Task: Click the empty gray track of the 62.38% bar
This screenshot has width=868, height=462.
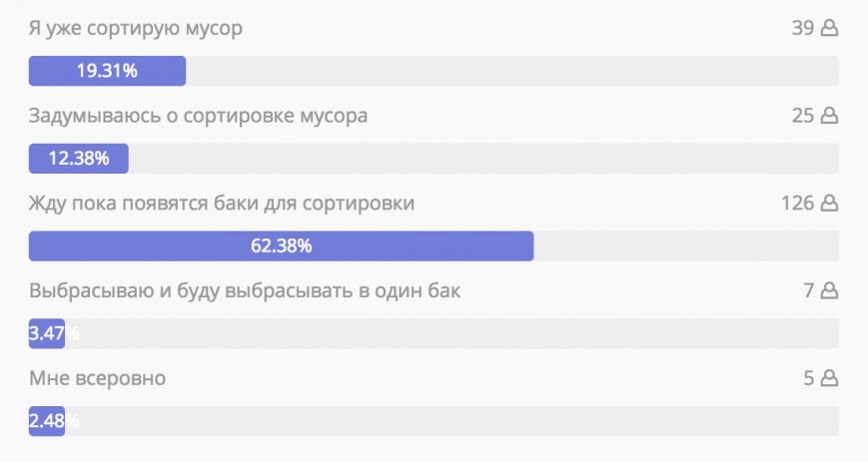Action: point(686,245)
